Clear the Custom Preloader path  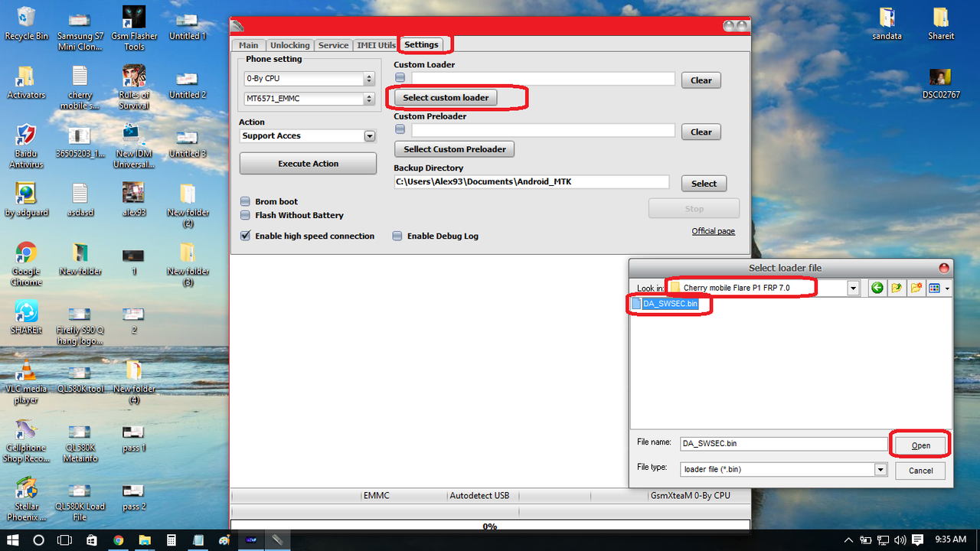[x=701, y=132]
